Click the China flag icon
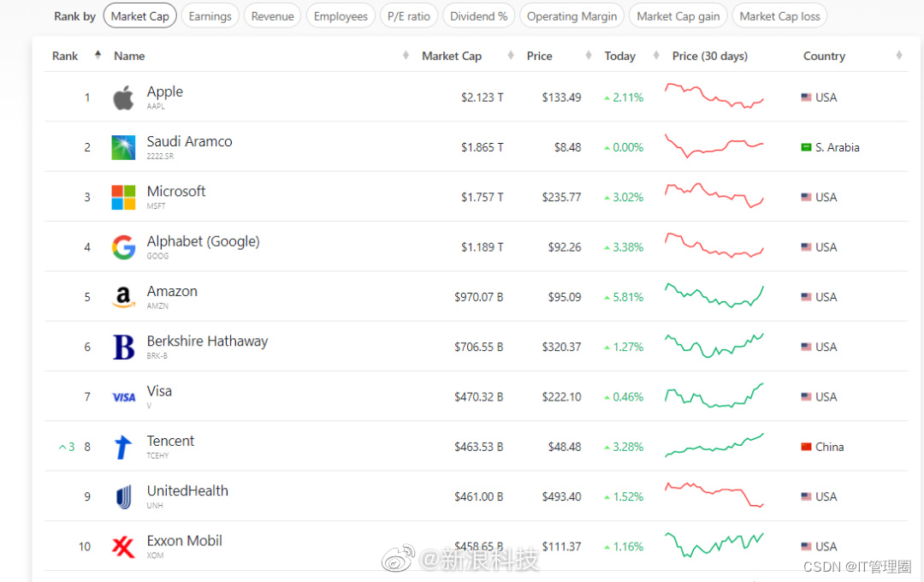Screen dimensions: 924x582 (x=806, y=447)
